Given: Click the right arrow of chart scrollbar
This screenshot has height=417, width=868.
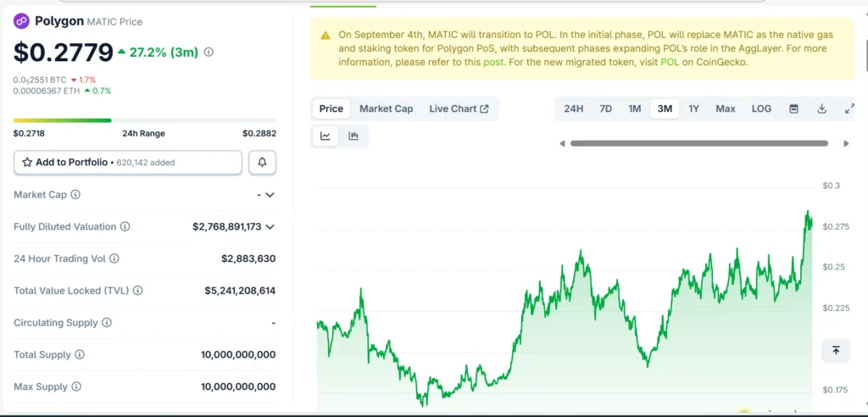Looking at the screenshot, I should 846,143.
